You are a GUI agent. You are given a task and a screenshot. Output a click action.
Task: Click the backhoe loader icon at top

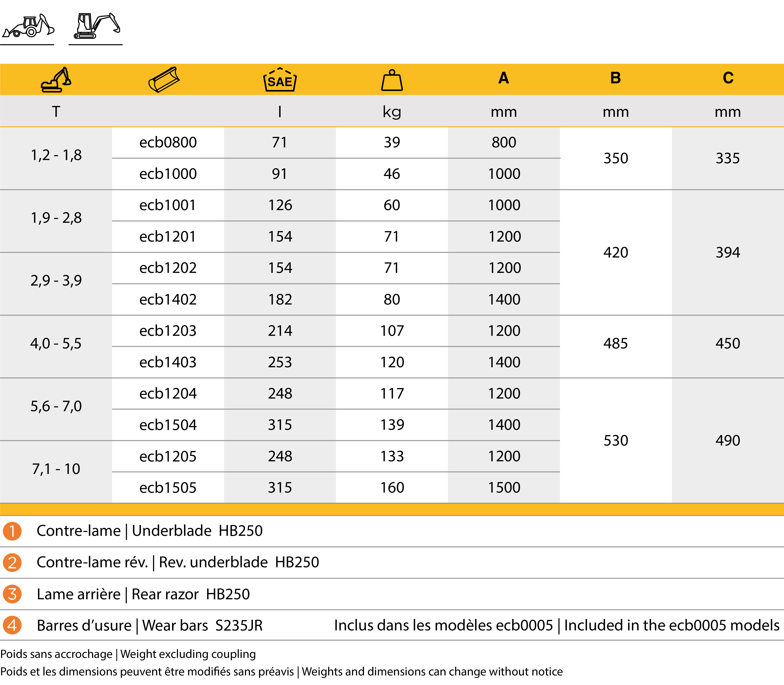28,26
